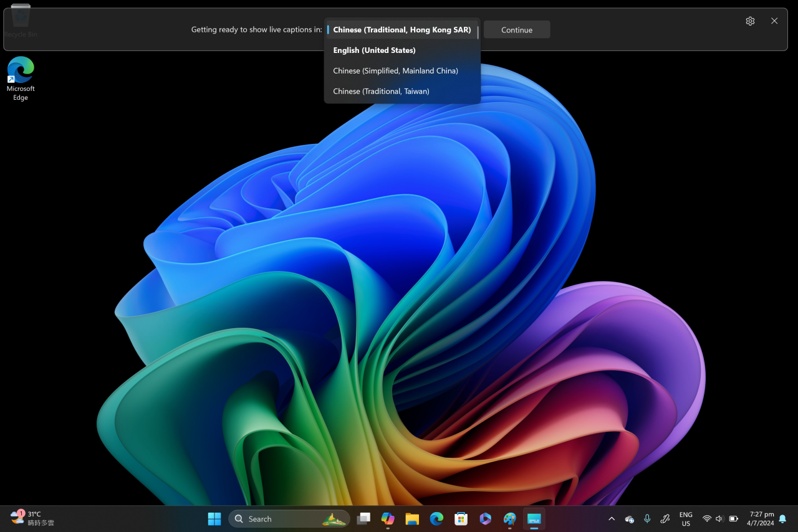The image size is (798, 532).
Task: Open the Windows Start menu
Action: click(214, 519)
